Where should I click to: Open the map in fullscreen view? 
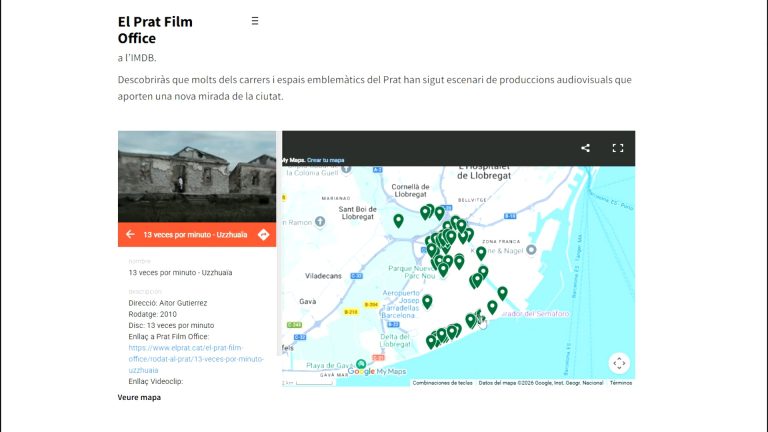point(618,148)
